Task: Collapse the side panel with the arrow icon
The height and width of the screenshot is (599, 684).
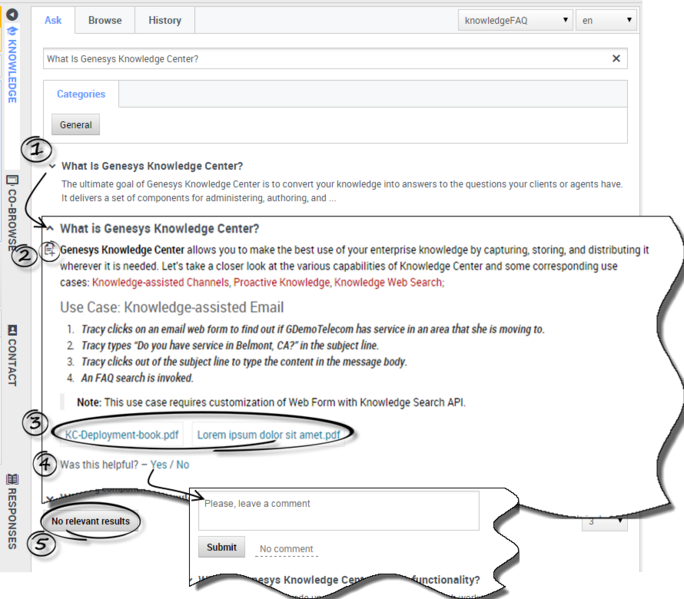Action: [13, 15]
